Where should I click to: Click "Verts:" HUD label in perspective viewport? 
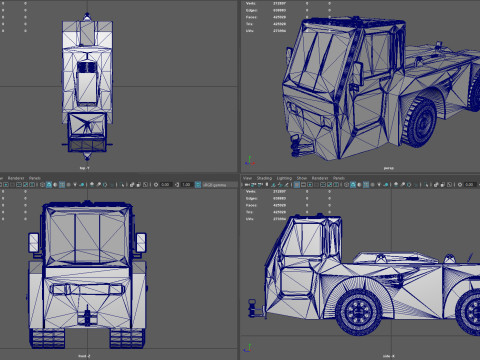coord(251,3)
